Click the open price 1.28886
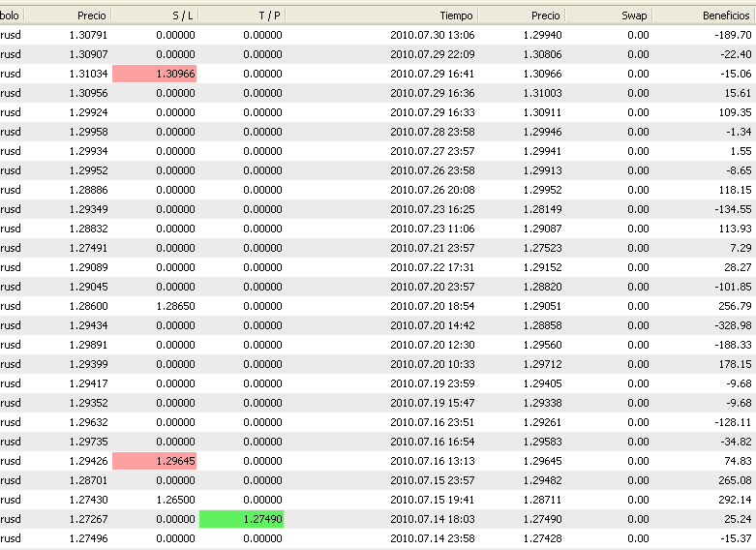Viewport: 756px width, 550px height. coord(88,190)
